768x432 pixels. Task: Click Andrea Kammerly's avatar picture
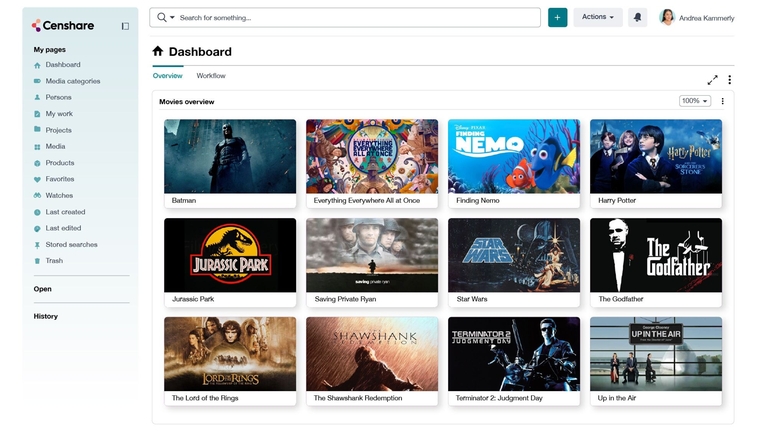coord(667,17)
